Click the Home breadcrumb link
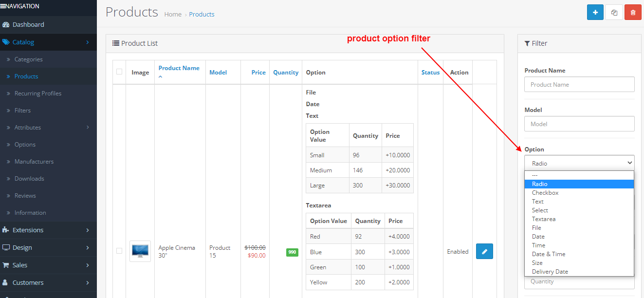644x298 pixels. point(173,14)
